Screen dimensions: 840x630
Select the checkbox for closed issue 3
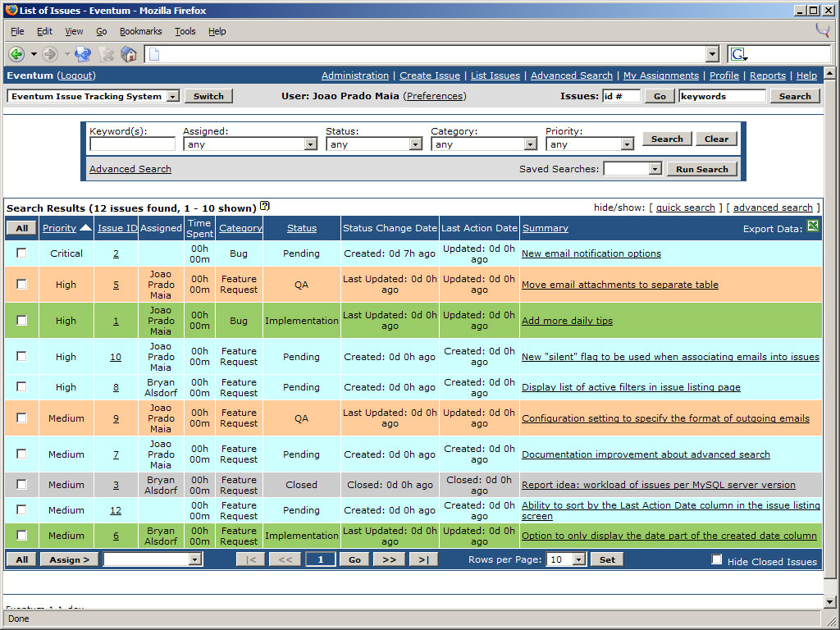pyautogui.click(x=21, y=484)
